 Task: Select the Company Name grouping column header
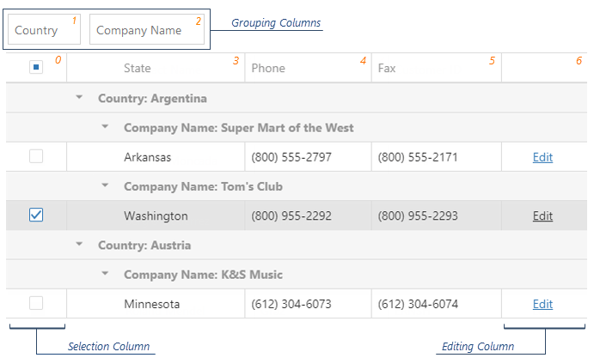pyautogui.click(x=146, y=30)
